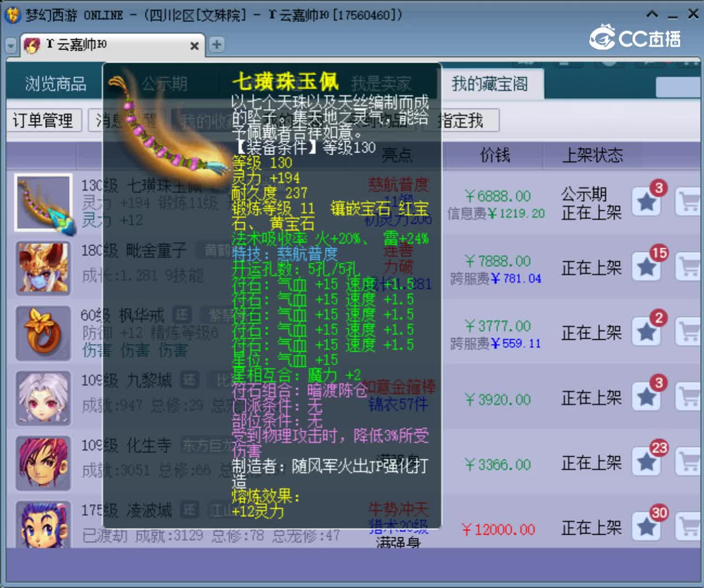Select the 云嘉帅 window tab
This screenshot has height=588, width=704.
(x=112, y=45)
